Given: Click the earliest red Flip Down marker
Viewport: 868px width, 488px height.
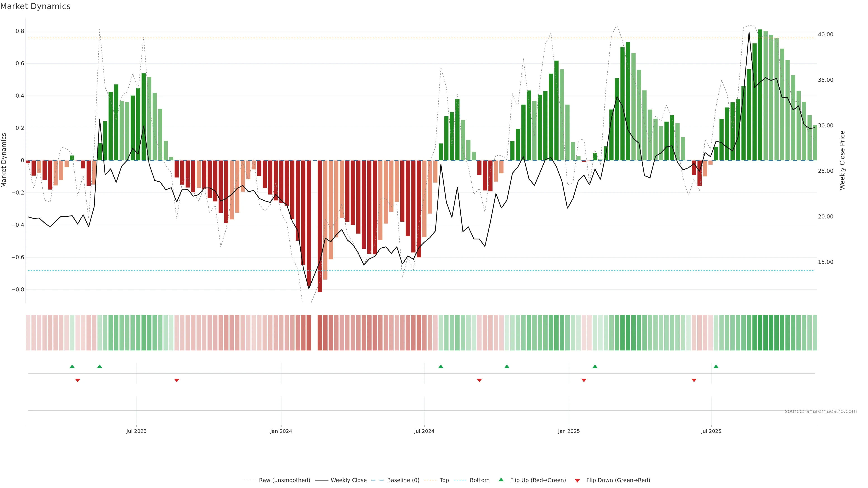Looking at the screenshot, I should click(78, 380).
